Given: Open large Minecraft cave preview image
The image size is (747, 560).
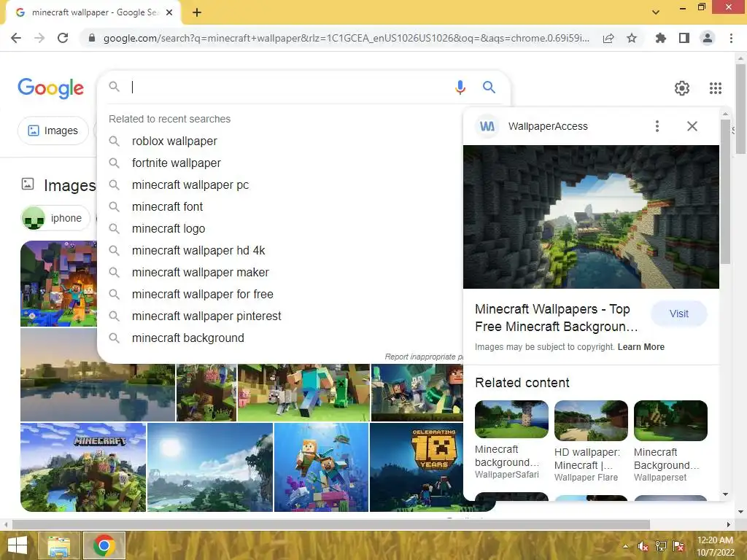Looking at the screenshot, I should click(x=591, y=217).
